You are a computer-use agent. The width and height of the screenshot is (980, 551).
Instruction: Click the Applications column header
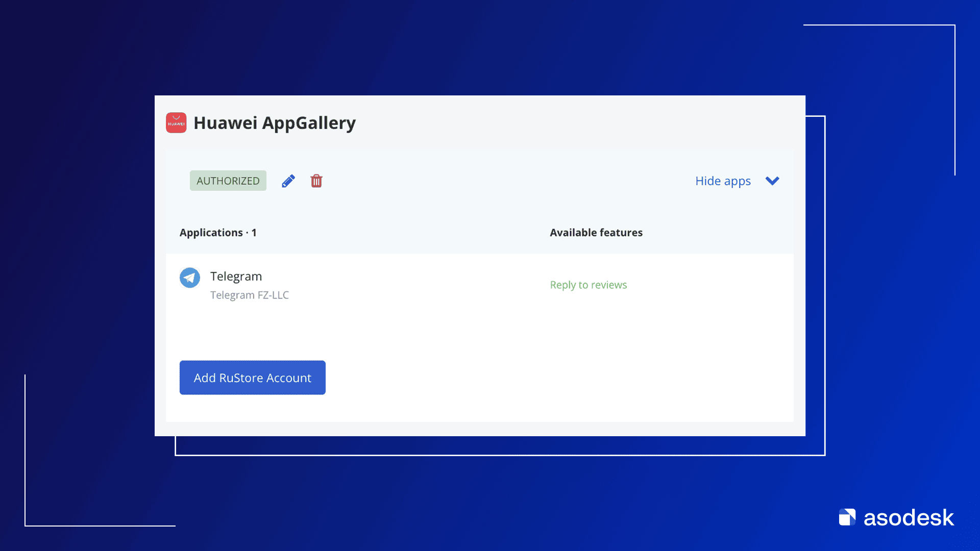pyautogui.click(x=211, y=233)
